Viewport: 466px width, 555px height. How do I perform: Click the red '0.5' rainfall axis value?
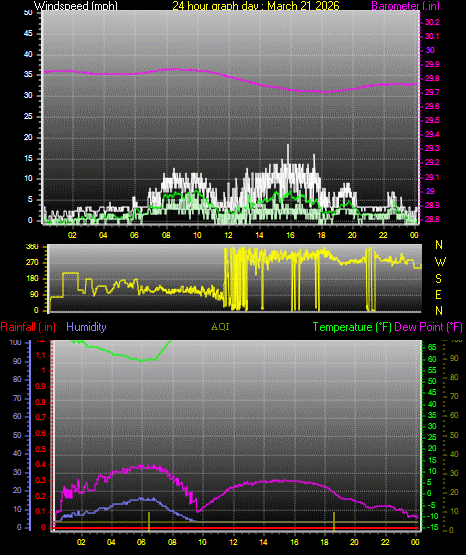[x=41, y=449]
